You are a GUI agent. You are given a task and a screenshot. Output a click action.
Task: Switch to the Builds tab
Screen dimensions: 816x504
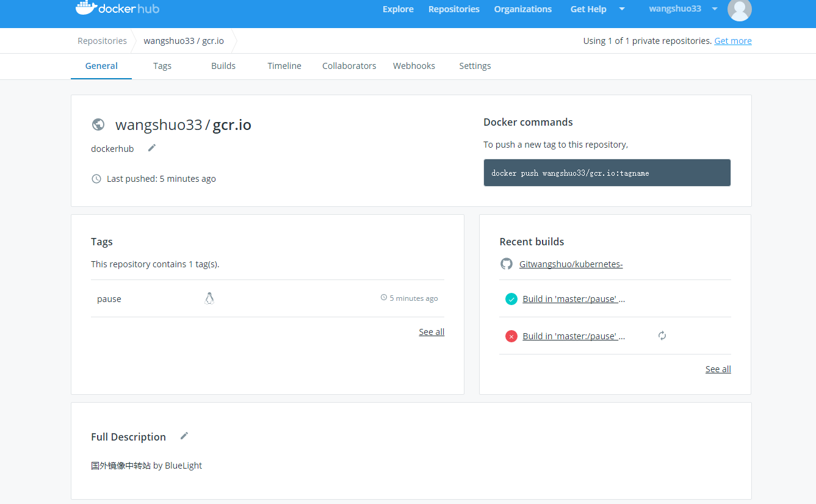coord(223,66)
